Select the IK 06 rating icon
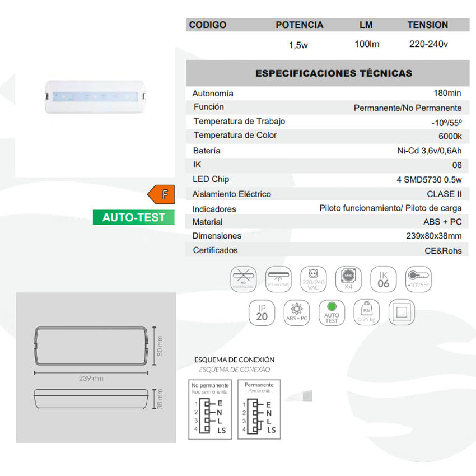Image resolution: width=476 pixels, height=476 pixels. (x=384, y=279)
